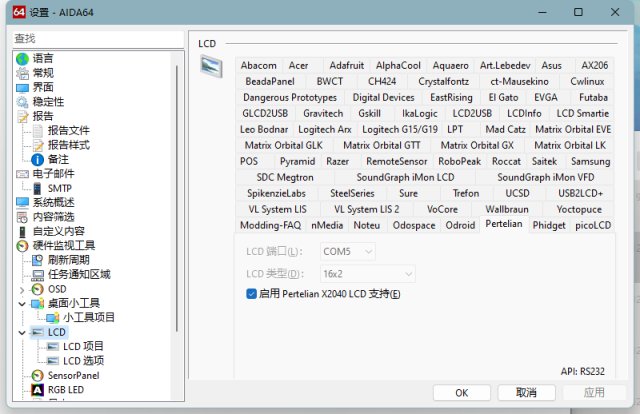The image size is (640, 414).
Task: Click the OSD gauge icon
Action: [38, 289]
